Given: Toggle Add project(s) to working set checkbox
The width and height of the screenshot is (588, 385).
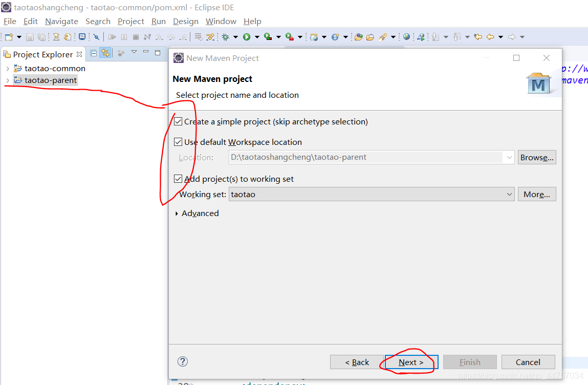Looking at the screenshot, I should pos(178,179).
